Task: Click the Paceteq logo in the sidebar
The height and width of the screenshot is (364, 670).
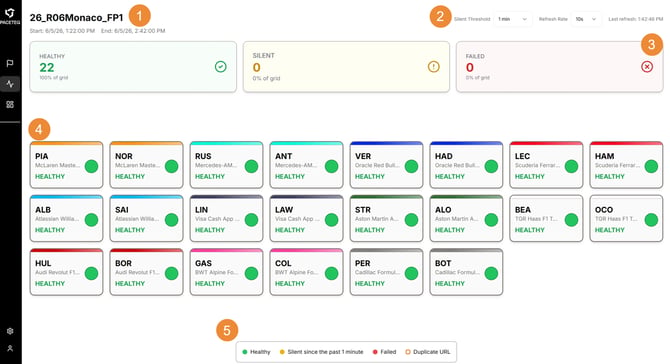Action: tap(10, 16)
